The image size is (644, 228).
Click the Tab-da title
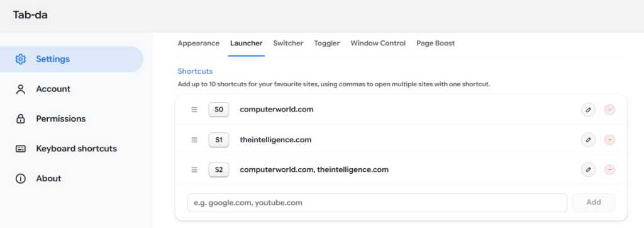tap(30, 15)
